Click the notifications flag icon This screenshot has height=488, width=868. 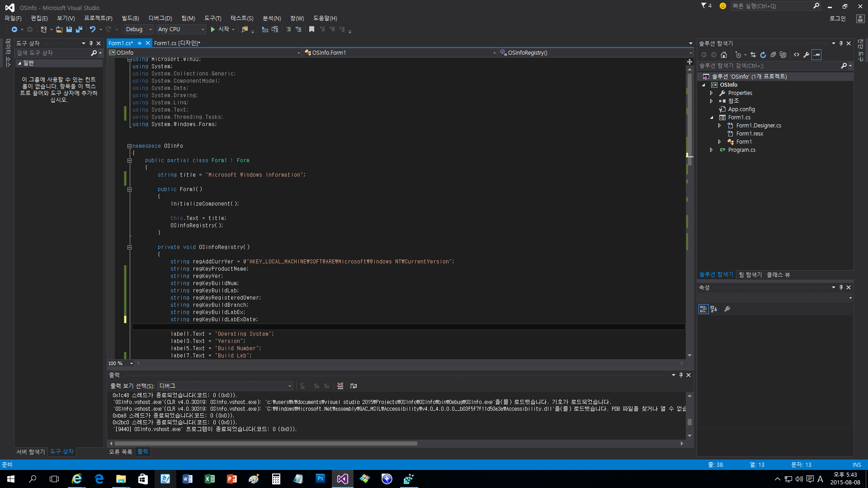[x=706, y=6]
